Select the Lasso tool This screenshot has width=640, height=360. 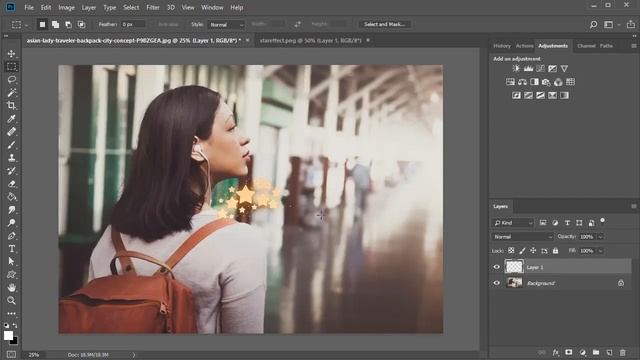(11, 80)
